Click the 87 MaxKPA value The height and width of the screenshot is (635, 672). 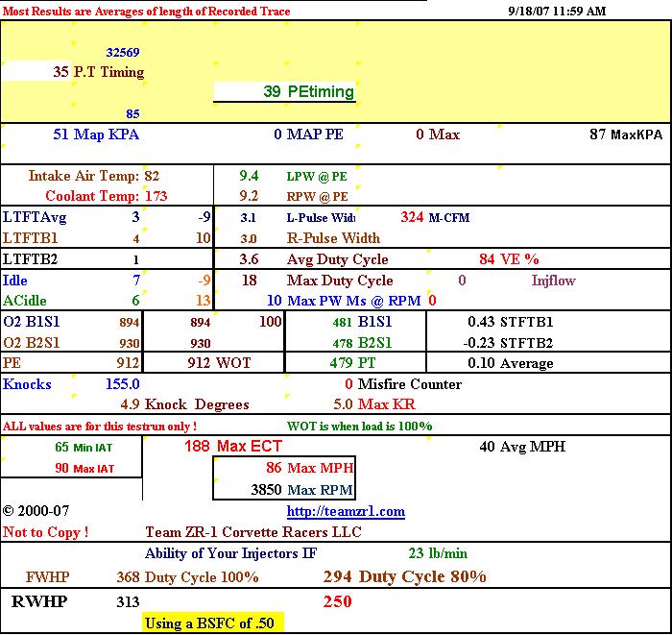626,135
